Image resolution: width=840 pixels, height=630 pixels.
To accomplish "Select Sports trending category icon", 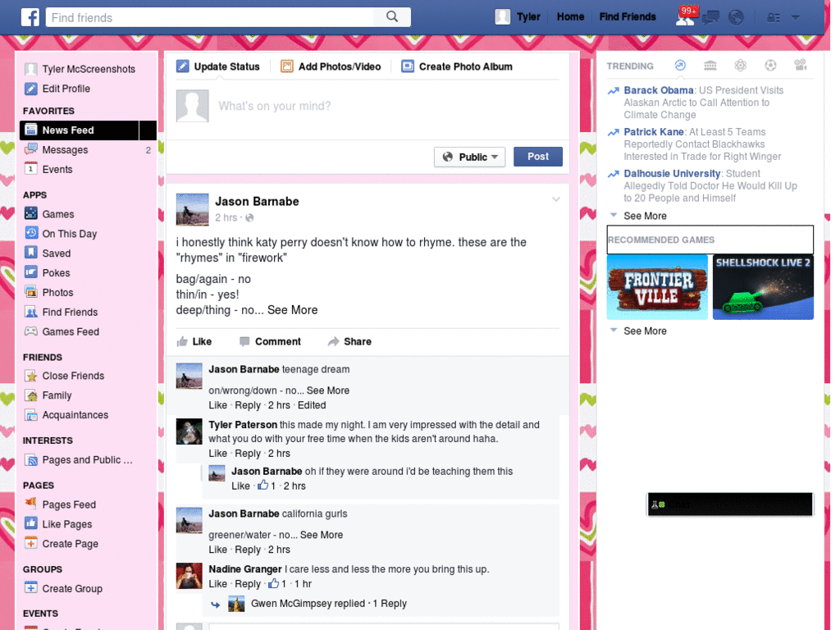I will tap(770, 66).
